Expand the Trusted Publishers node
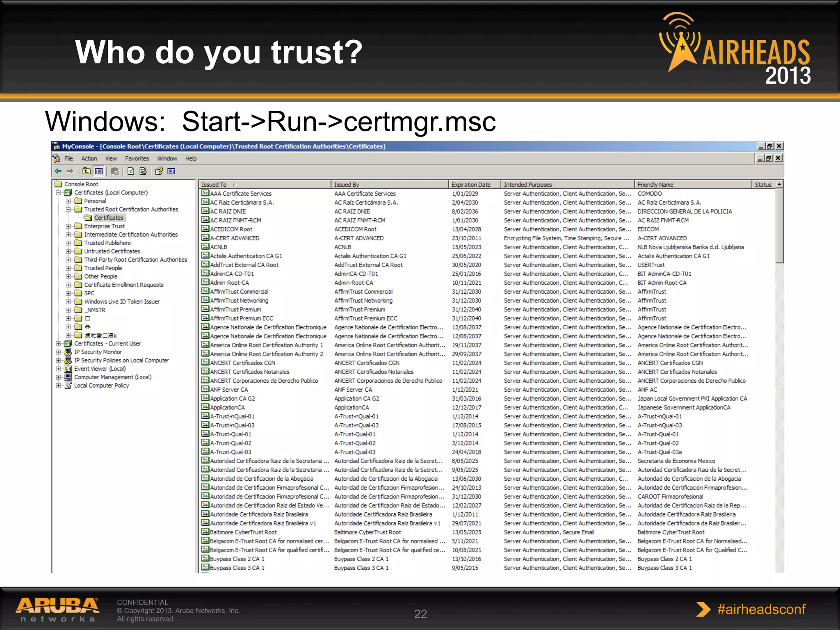The image size is (840, 630). 68,243
